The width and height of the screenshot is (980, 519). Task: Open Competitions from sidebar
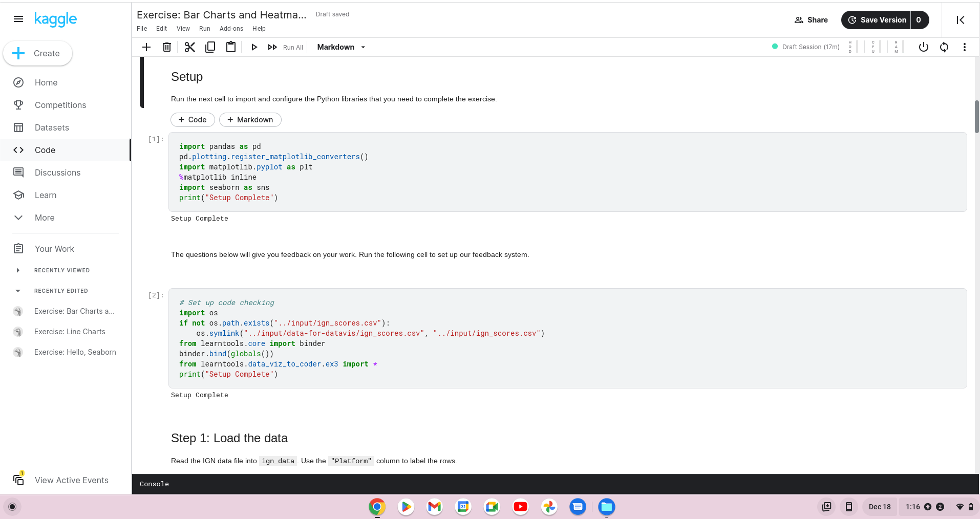point(66,105)
